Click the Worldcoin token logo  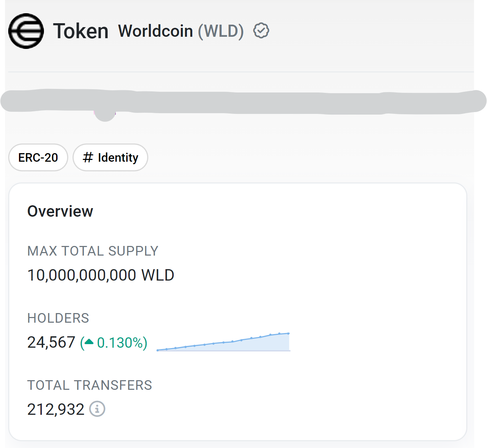tap(26, 31)
